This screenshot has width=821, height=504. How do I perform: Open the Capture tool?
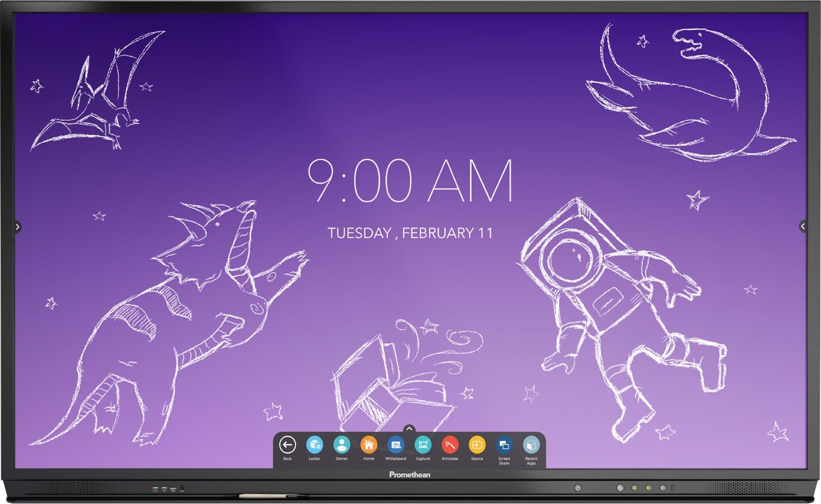click(x=423, y=445)
